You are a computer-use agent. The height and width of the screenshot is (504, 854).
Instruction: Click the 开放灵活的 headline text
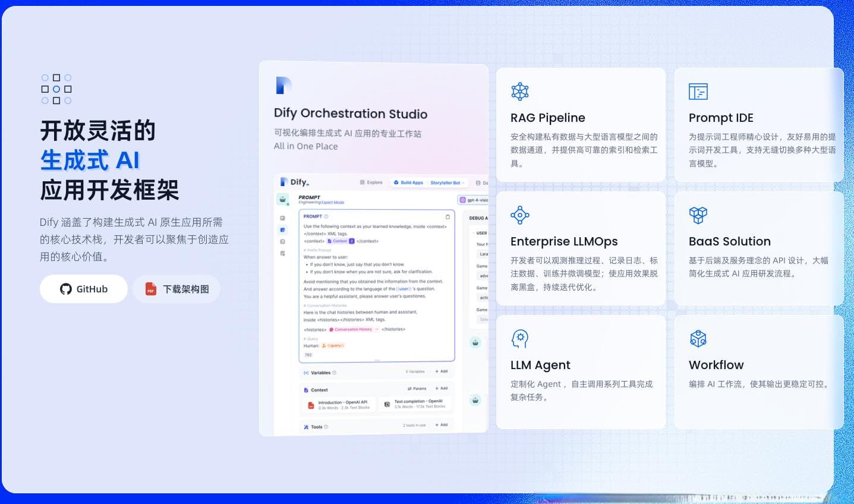tap(98, 131)
